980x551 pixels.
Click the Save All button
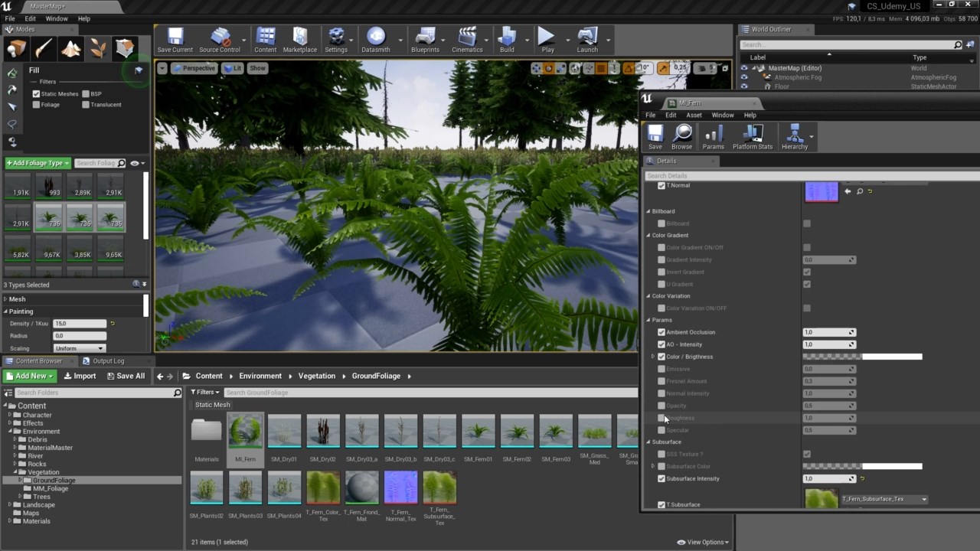click(x=126, y=376)
